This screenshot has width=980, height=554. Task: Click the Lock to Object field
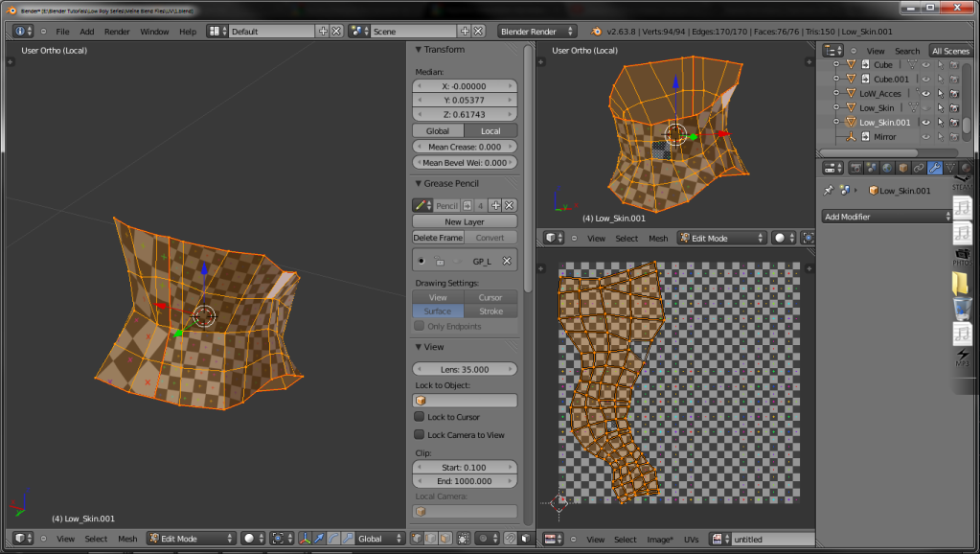(x=465, y=401)
